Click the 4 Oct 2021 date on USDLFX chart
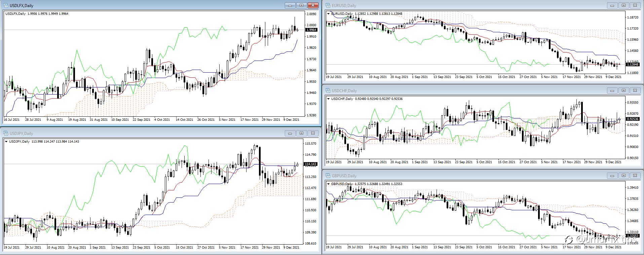The width and height of the screenshot is (644, 255). (x=162, y=119)
